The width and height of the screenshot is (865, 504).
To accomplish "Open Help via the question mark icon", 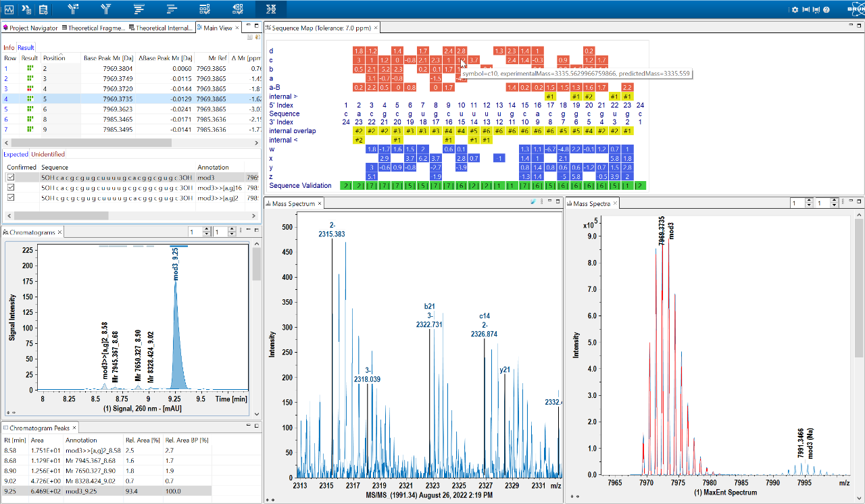I will [x=826, y=9].
